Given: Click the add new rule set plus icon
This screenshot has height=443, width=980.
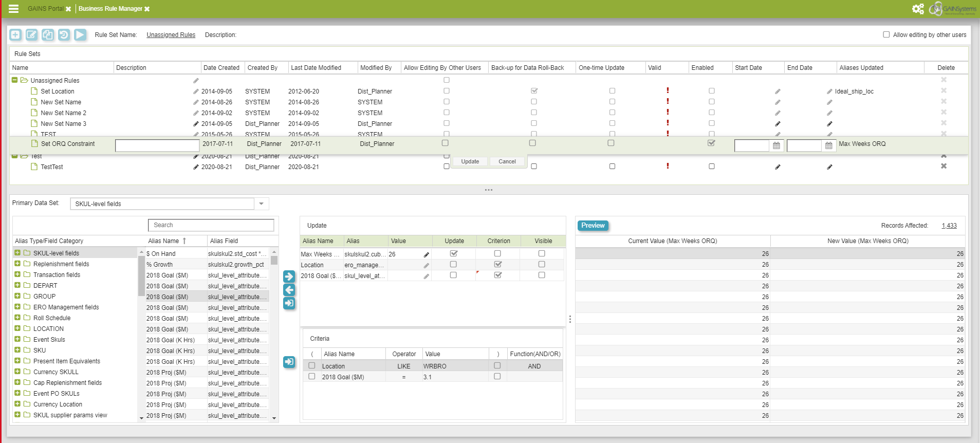Looking at the screenshot, I should coord(15,34).
